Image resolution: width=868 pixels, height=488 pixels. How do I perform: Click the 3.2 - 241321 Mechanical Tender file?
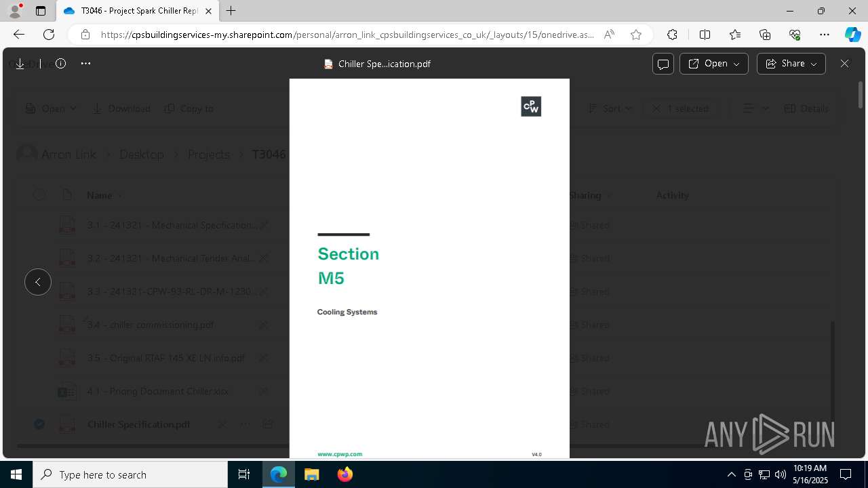click(172, 258)
